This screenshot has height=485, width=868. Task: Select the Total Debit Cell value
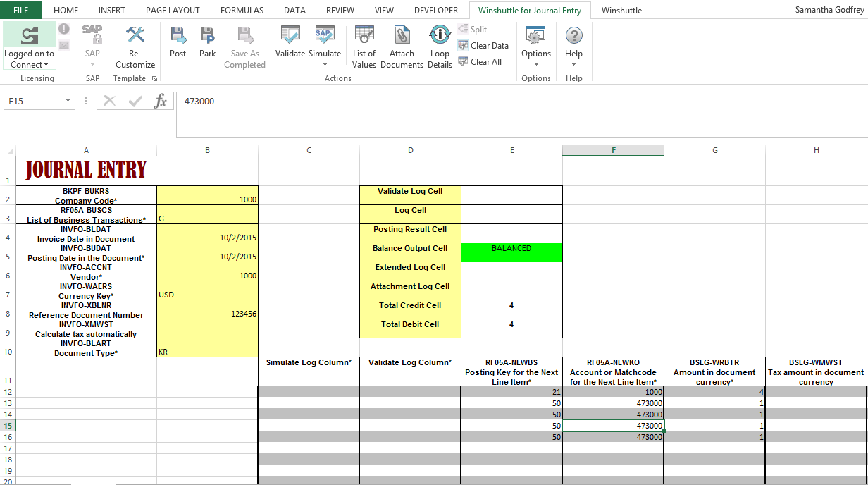[512, 329]
